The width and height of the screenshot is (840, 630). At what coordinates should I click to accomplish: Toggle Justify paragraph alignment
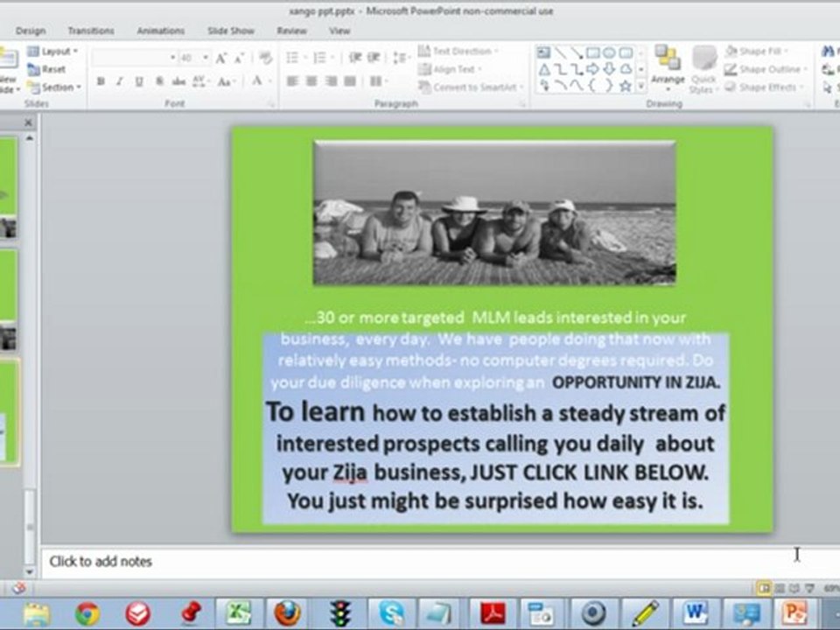tap(350, 81)
